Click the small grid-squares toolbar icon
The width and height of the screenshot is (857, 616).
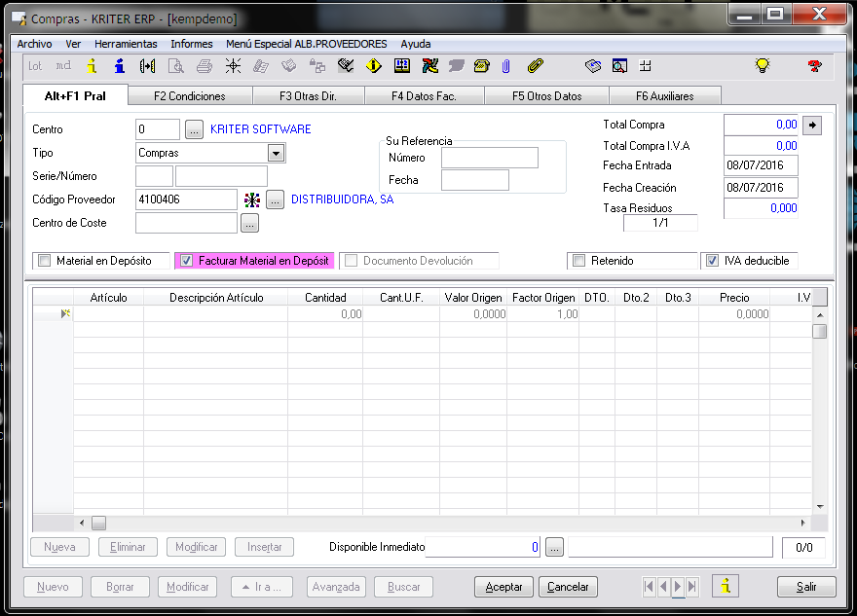coord(646,66)
